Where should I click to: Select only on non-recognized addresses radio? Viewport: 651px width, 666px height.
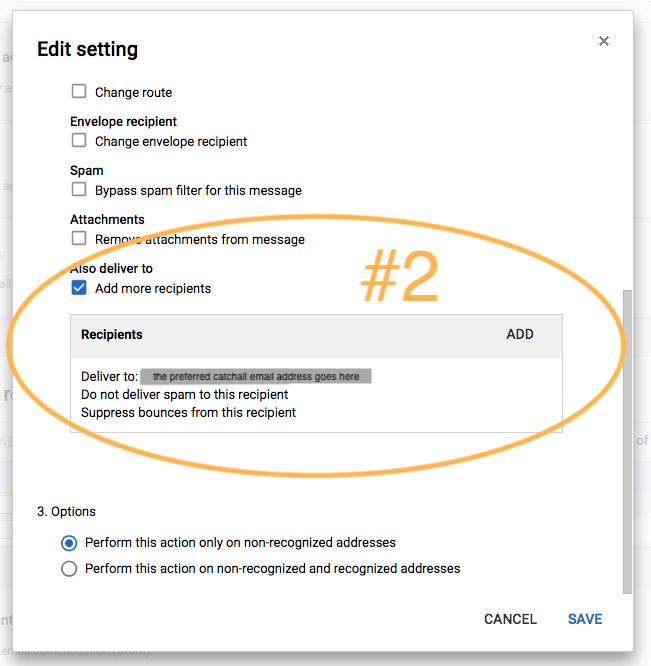pos(69,543)
